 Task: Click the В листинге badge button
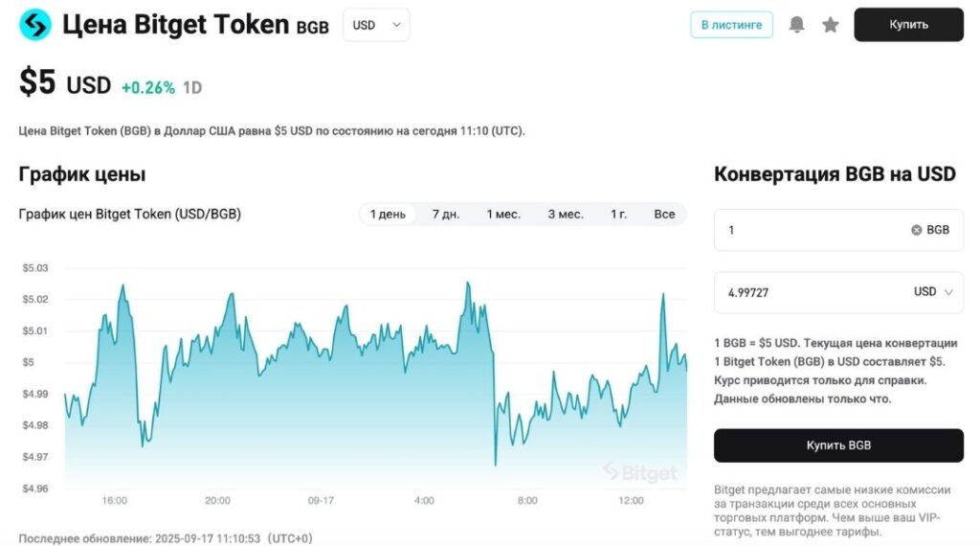[731, 25]
